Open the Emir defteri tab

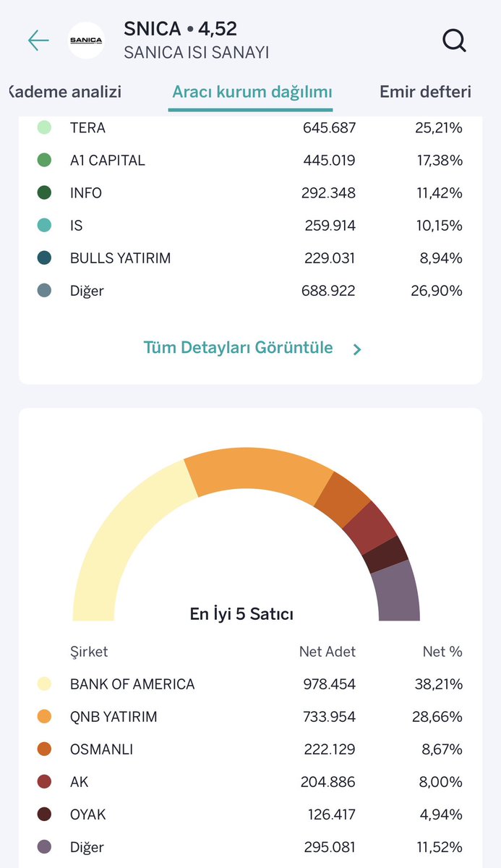pos(425,92)
